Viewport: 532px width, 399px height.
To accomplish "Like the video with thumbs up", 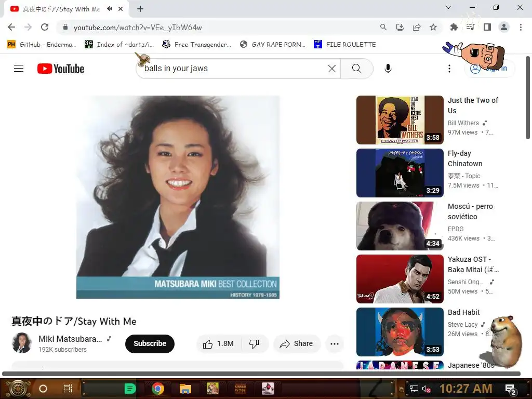I will pos(219,344).
